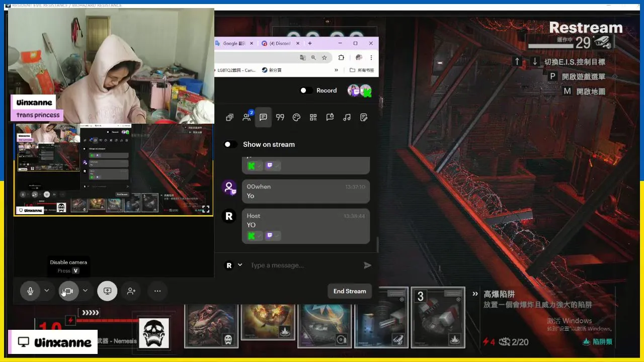The image size is (644, 362).
Task: Click the 13:38:44 timestamp
Action: tap(355, 216)
